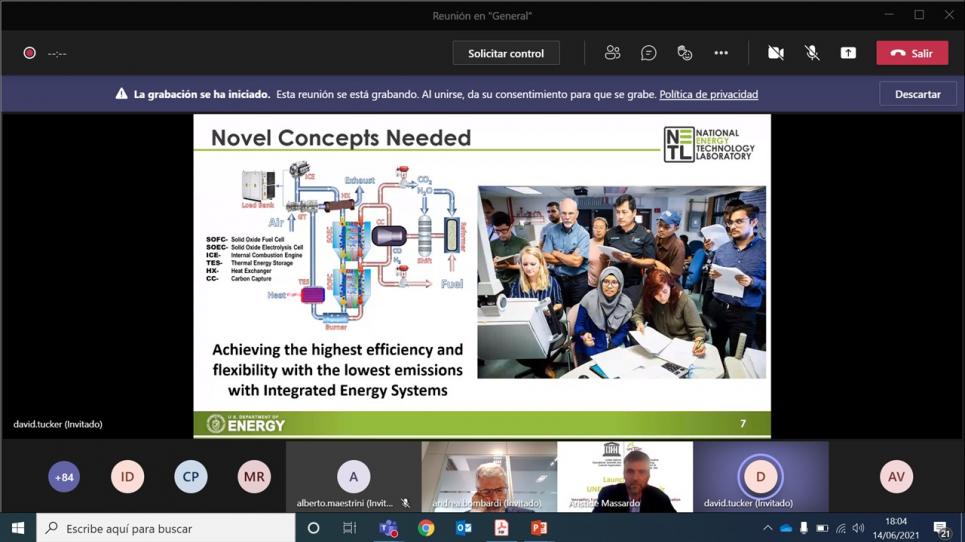This screenshot has height=542, width=965.
Task: Click the share content icon
Action: [848, 53]
